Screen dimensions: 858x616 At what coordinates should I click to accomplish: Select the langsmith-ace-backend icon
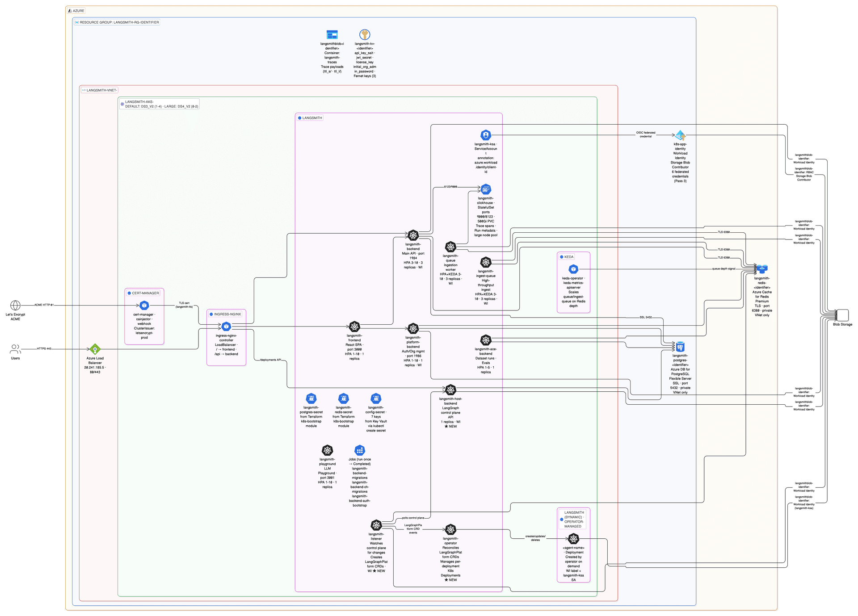coord(486,340)
